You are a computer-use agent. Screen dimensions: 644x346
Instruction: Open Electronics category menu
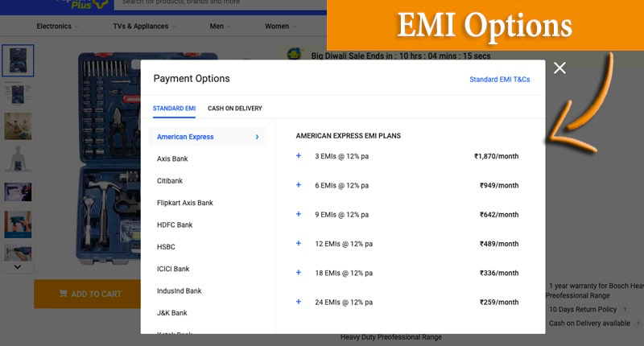(x=57, y=27)
